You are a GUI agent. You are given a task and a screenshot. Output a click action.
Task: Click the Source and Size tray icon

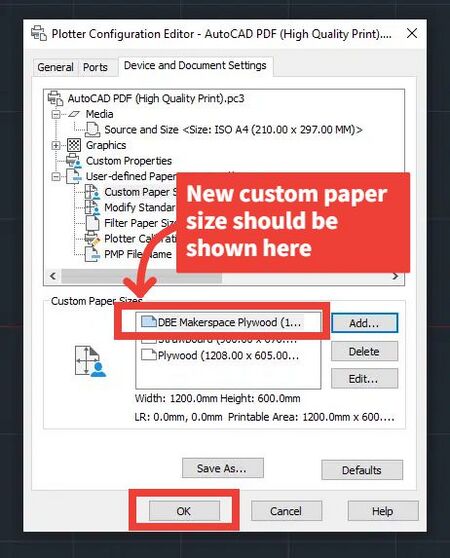pyautogui.click(x=92, y=130)
